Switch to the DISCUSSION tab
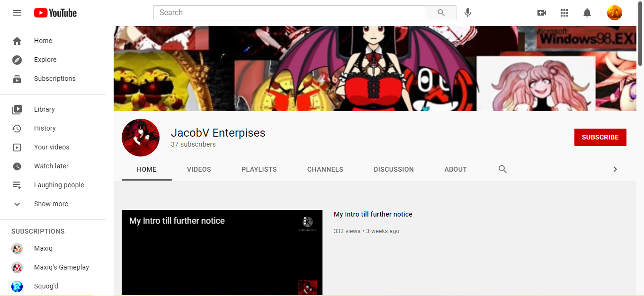The image size is (644, 296). click(x=394, y=169)
